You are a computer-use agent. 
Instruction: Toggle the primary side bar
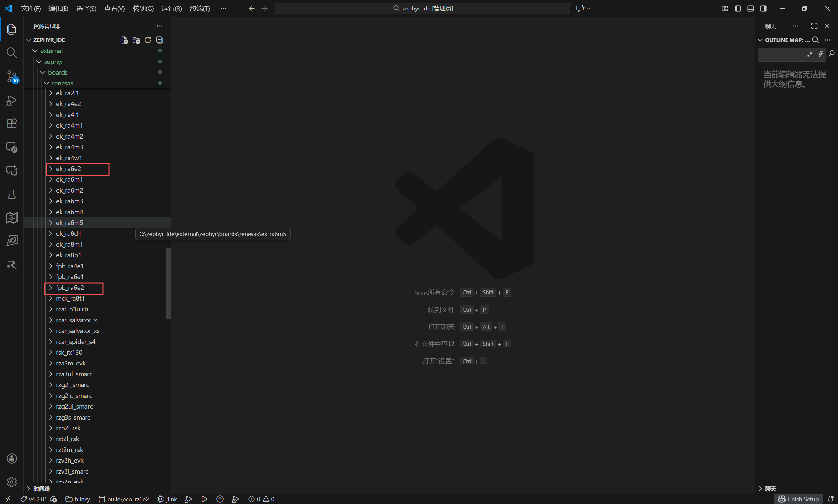[x=737, y=9]
